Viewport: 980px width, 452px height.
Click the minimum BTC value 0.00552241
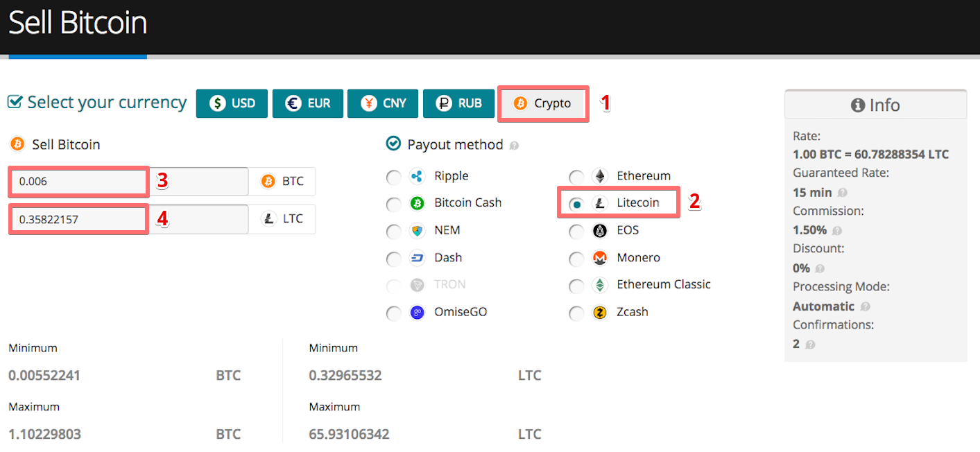coord(44,376)
